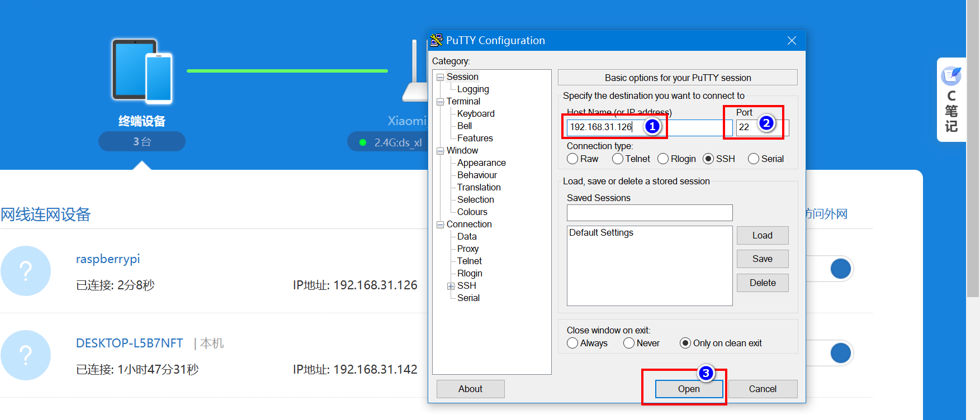Image resolution: width=980 pixels, height=420 pixels.
Task: Toggle internet access switch for DESKTOP-L5B7NFT
Action: [830, 353]
